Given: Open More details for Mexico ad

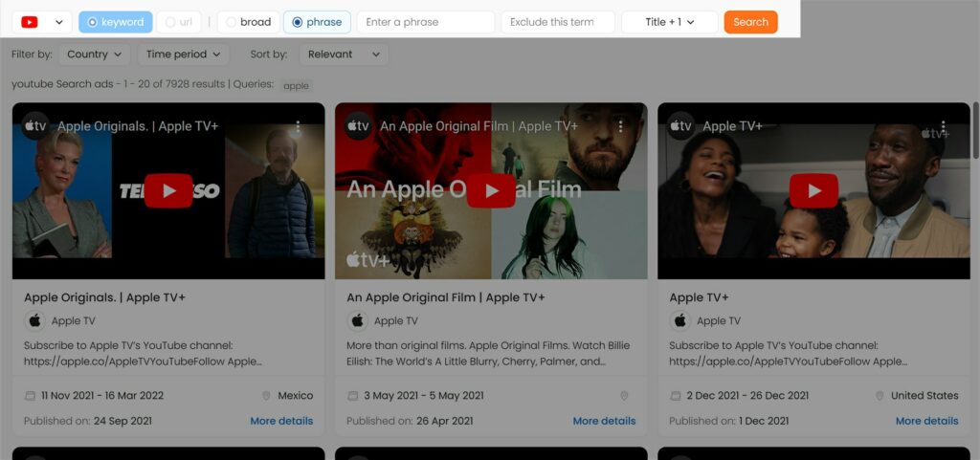Looking at the screenshot, I should click(x=281, y=421).
